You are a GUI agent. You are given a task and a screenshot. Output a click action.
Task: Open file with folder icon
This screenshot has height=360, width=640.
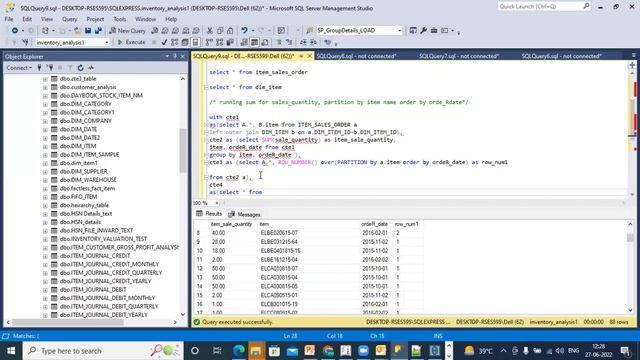77,31
